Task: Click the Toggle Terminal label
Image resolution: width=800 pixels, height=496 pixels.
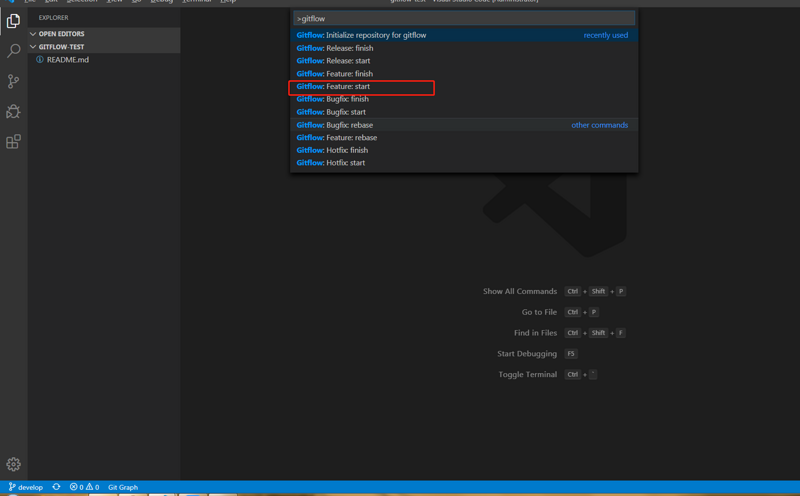Action: tap(528, 375)
